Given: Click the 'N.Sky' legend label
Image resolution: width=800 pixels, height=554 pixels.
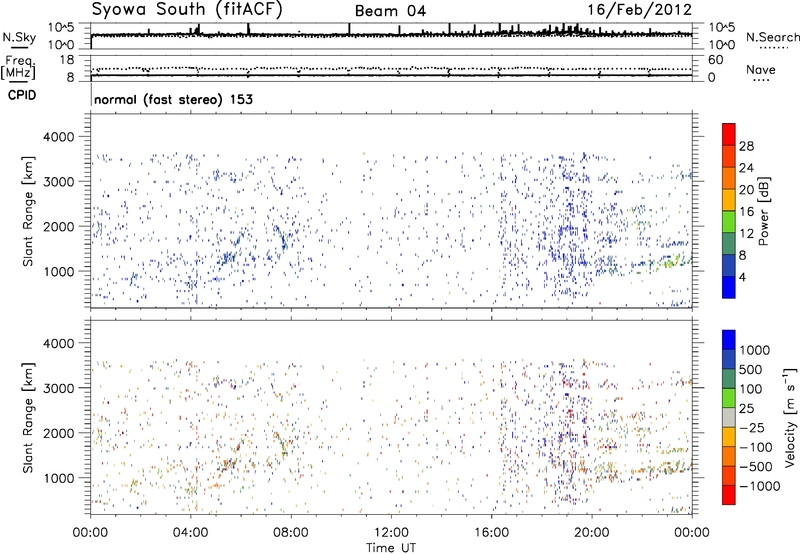Looking at the screenshot, I should 19,37.
